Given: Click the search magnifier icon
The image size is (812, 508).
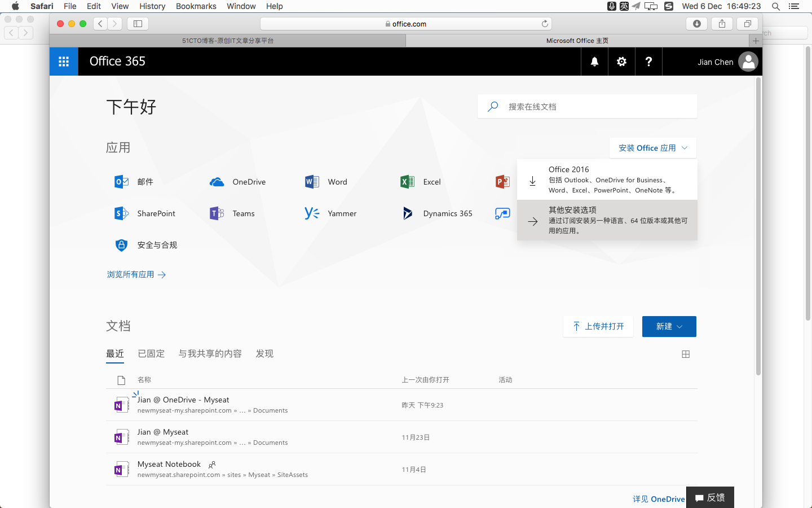Looking at the screenshot, I should [x=493, y=106].
